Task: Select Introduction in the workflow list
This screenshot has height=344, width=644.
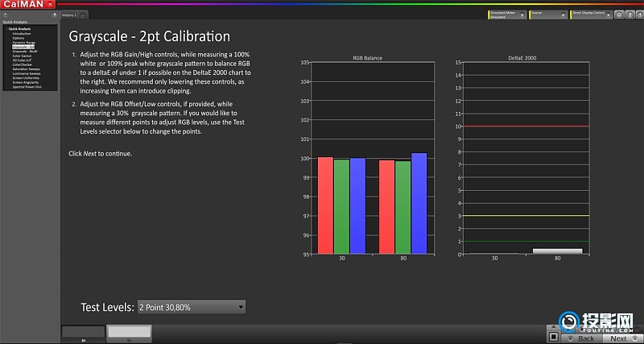Action: pos(22,34)
